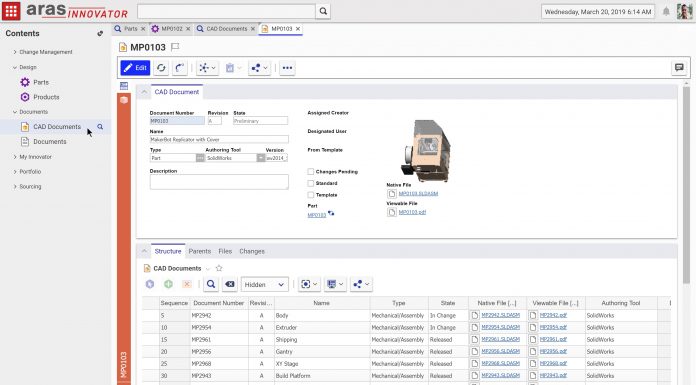The image size is (696, 385).
Task: Open the Hidden search mode dropdown
Action: (x=265, y=285)
